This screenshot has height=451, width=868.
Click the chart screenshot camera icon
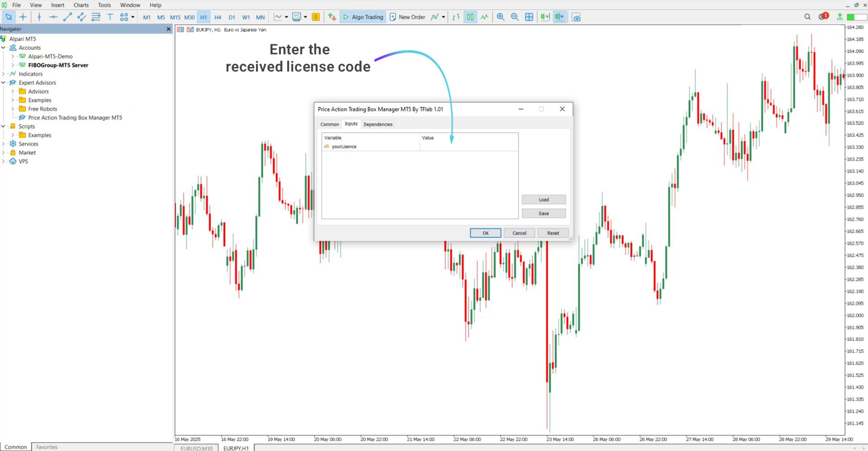[x=576, y=17]
